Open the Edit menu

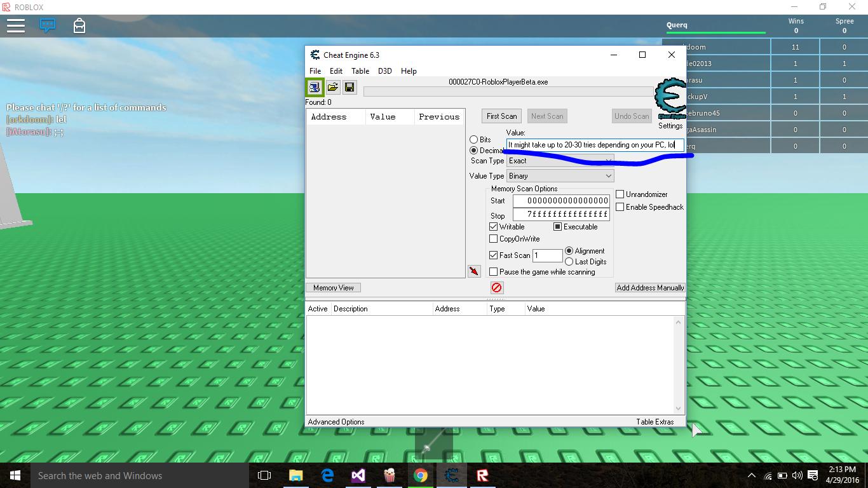(x=336, y=71)
